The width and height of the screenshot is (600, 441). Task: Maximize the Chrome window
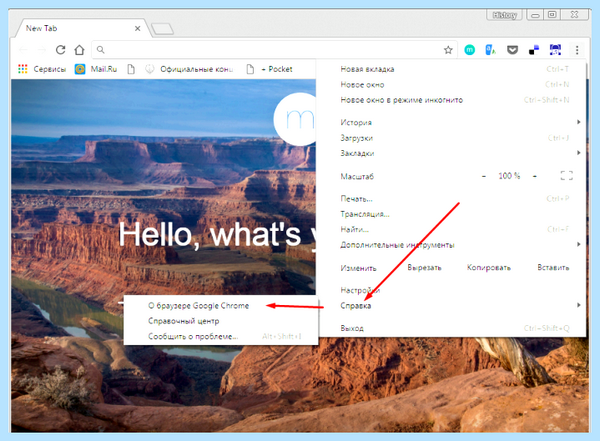coord(552,15)
